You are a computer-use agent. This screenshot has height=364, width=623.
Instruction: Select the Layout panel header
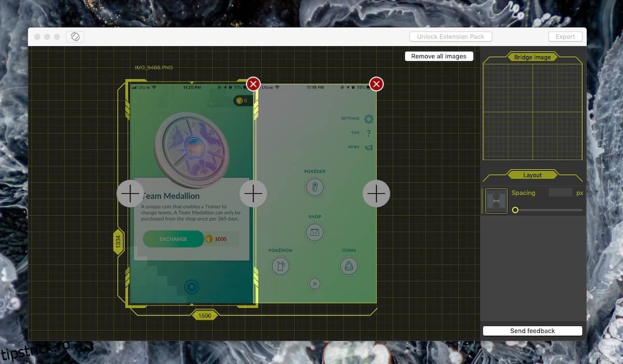(x=532, y=175)
